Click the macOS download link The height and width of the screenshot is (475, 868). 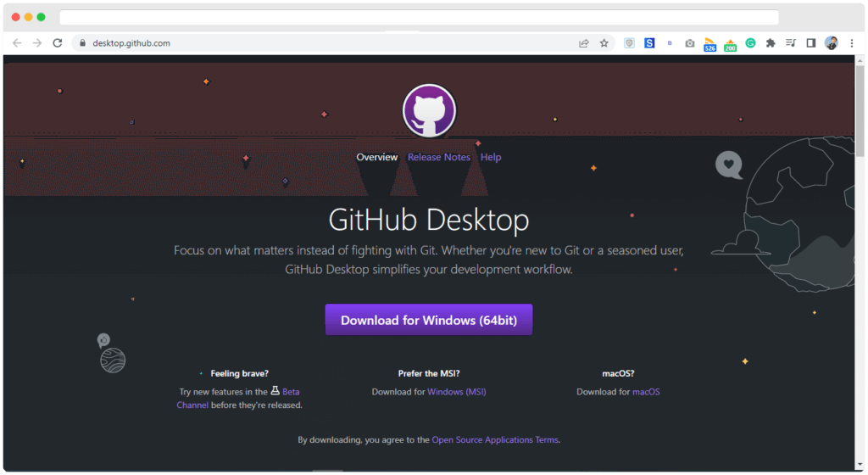pos(646,392)
